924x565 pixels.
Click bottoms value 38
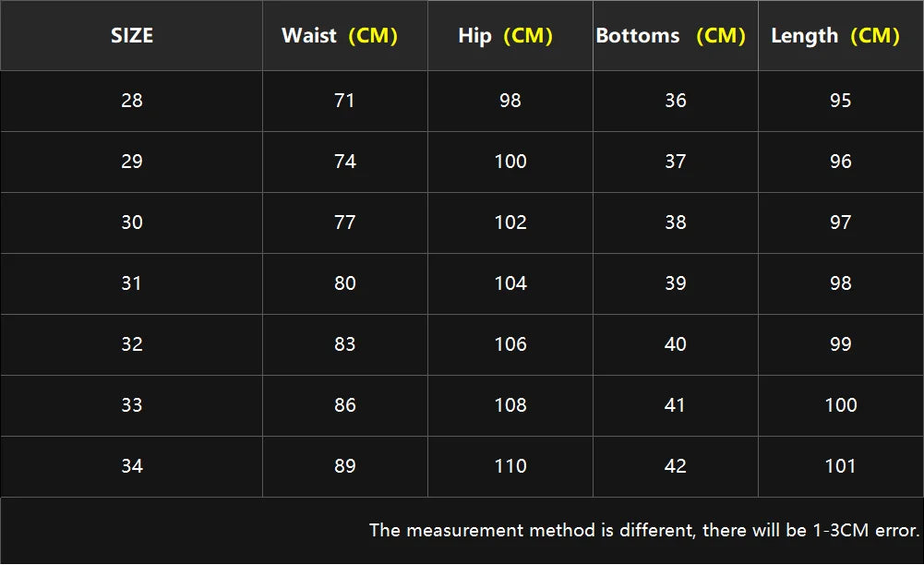(x=676, y=222)
